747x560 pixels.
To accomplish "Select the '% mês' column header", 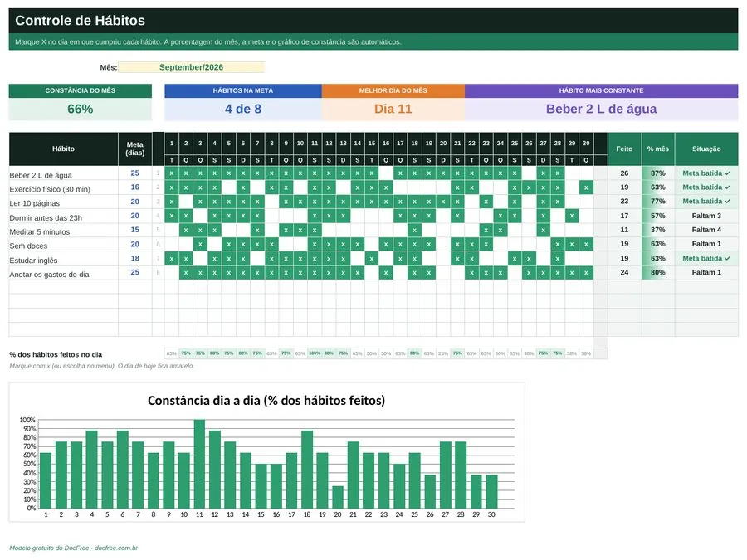I will click(x=658, y=149).
